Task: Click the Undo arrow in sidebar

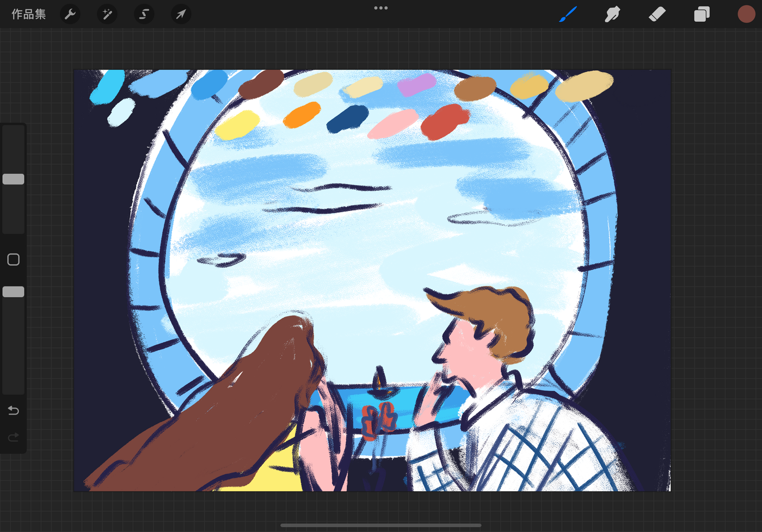Action: click(x=14, y=410)
